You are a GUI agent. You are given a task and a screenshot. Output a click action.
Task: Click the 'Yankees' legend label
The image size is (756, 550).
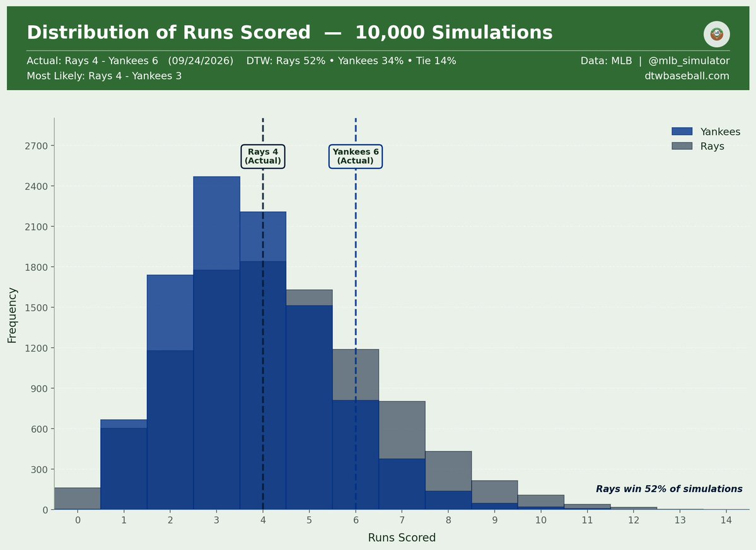(720, 132)
